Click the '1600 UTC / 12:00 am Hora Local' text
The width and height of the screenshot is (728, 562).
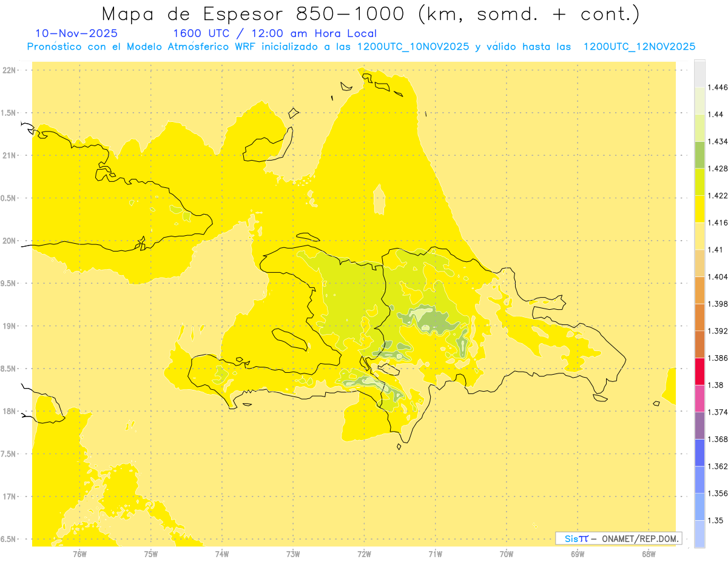275,34
